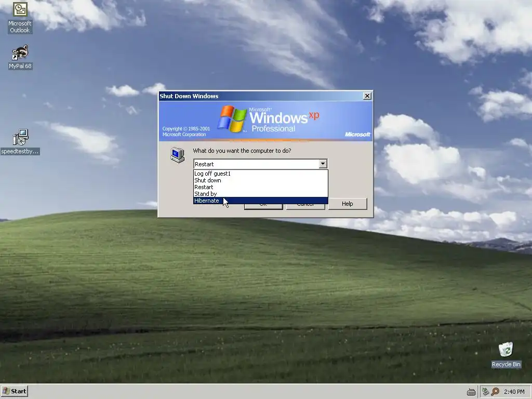Open the Start menu
The image size is (532, 399).
pos(14,391)
